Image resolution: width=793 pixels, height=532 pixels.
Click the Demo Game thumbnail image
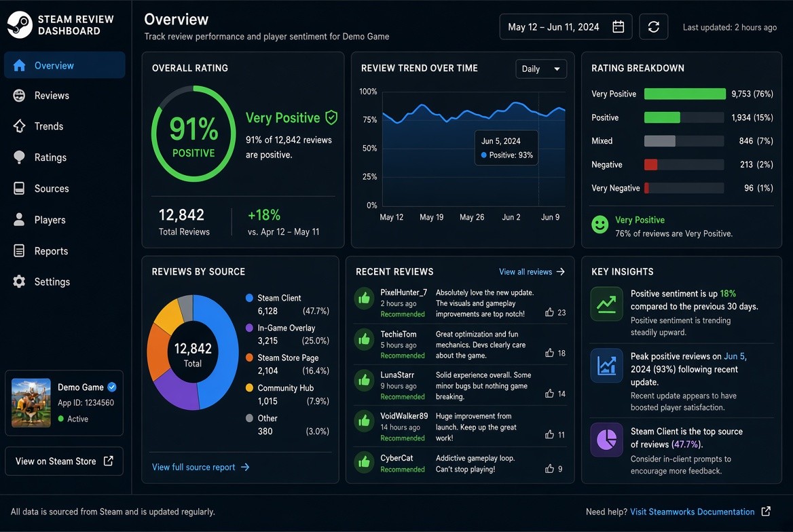[31, 402]
